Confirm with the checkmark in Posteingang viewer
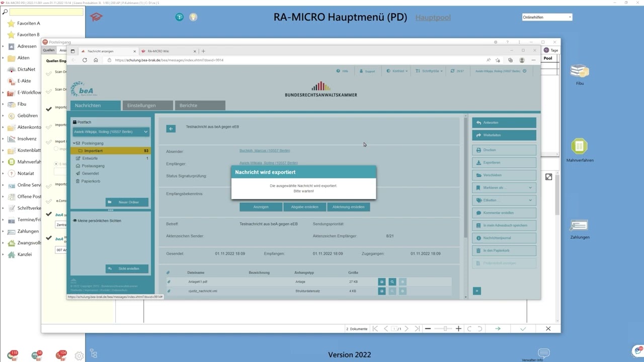The image size is (644, 362). point(523,329)
